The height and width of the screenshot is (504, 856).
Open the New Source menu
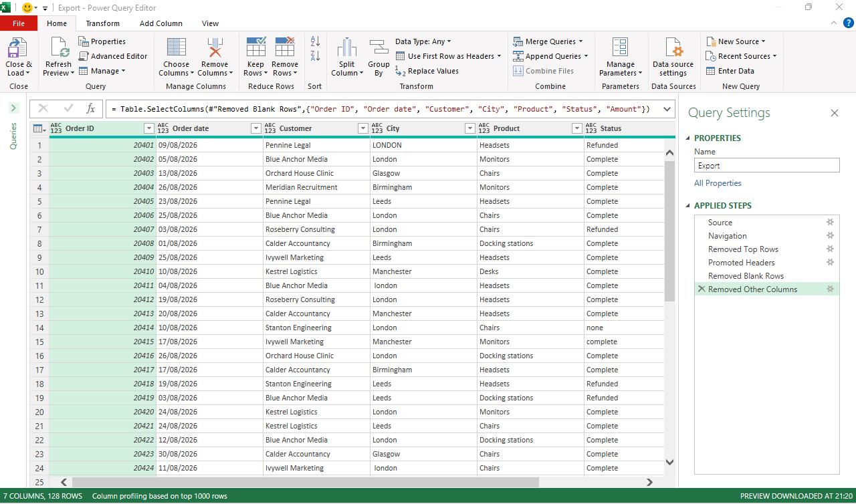coord(736,41)
